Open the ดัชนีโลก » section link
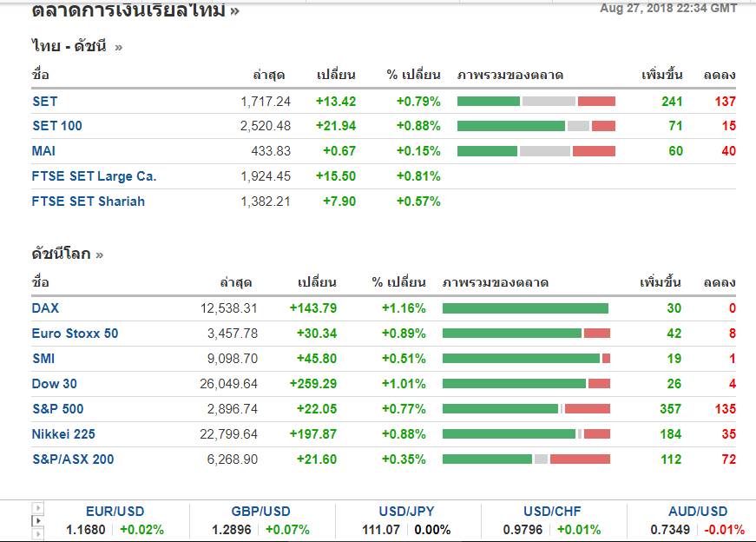The image size is (756, 542). (68, 254)
